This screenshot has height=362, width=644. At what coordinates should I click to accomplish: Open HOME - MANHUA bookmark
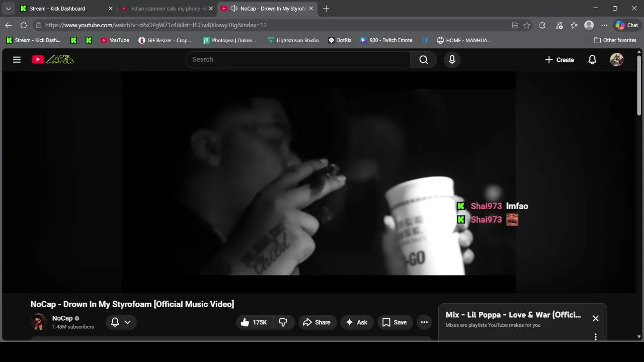pyautogui.click(x=464, y=40)
